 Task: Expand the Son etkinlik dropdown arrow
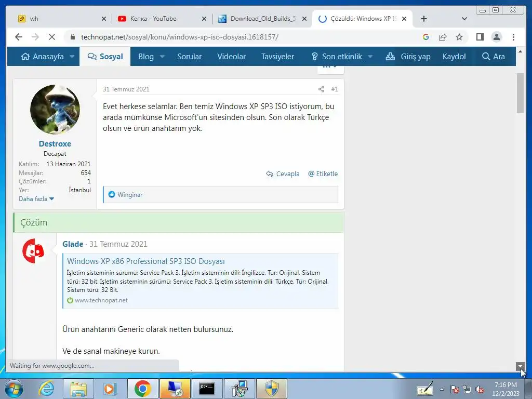(x=370, y=57)
